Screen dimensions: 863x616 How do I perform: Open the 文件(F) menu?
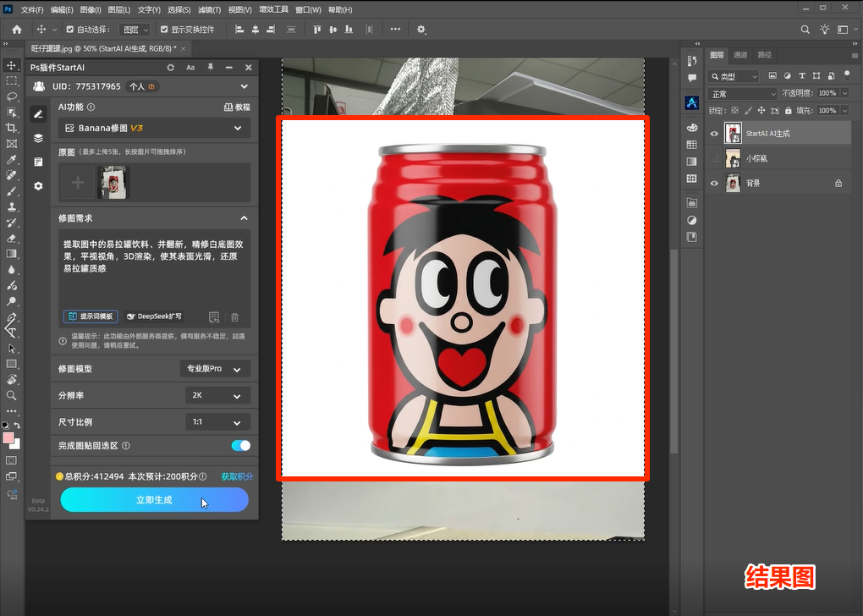click(32, 10)
